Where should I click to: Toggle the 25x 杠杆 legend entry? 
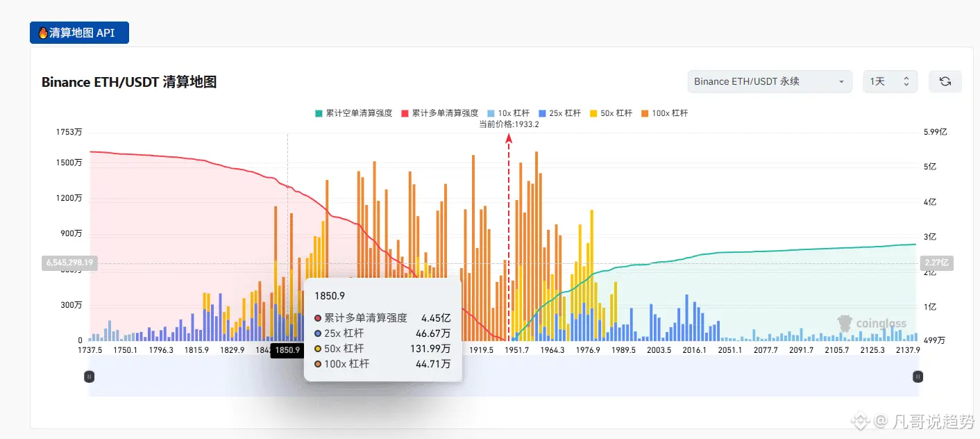[x=559, y=113]
